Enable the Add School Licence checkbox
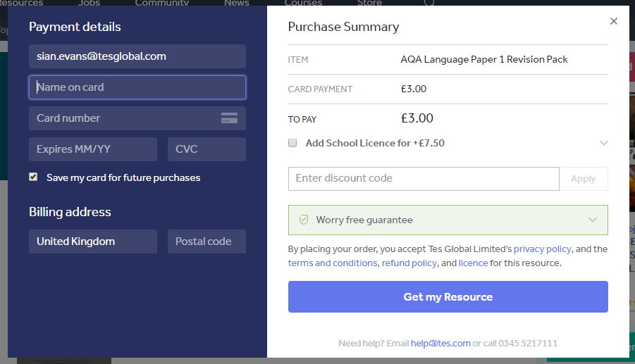This screenshot has height=364, width=635. coord(292,143)
